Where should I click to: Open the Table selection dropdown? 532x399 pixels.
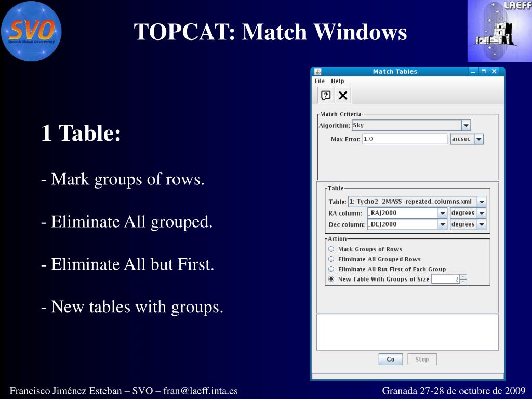[482, 202]
